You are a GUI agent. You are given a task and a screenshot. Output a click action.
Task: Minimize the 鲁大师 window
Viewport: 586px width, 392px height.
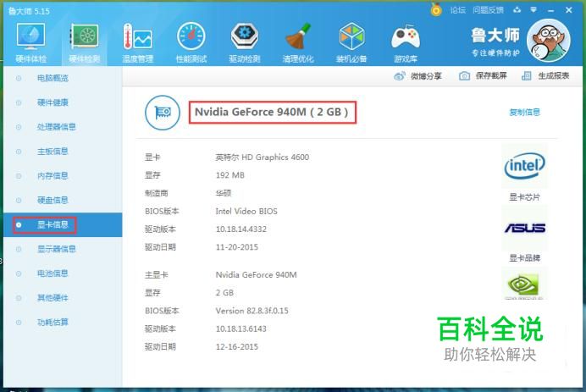coord(551,10)
